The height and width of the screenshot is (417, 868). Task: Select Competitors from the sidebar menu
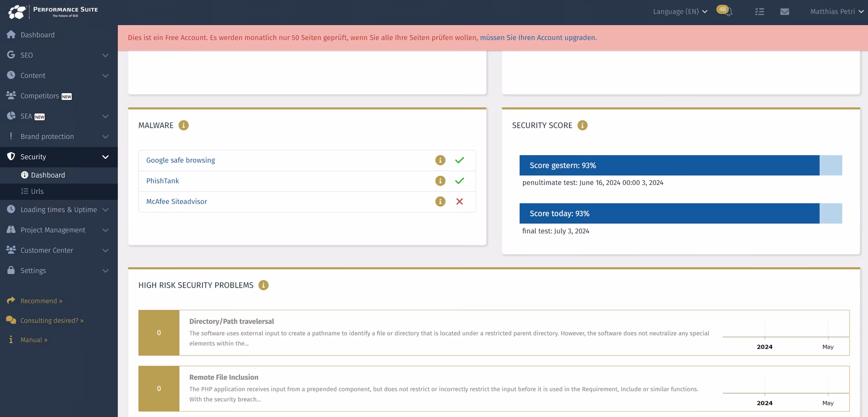(40, 95)
